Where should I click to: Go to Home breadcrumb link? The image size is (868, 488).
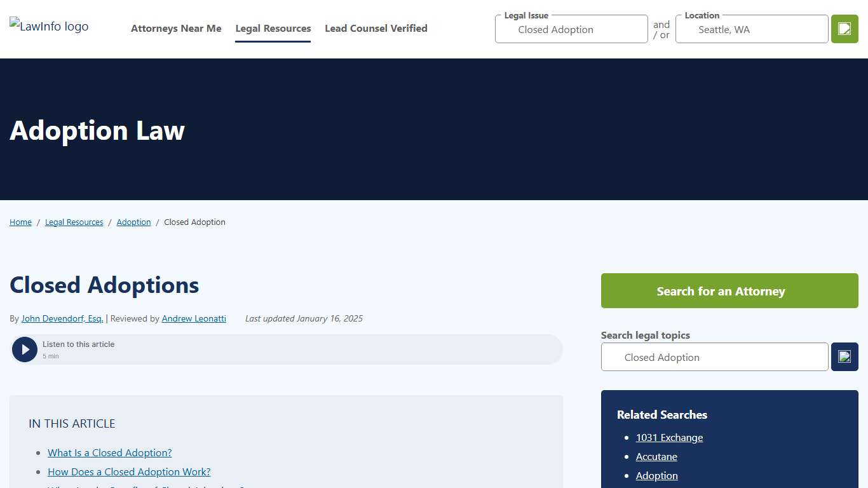(20, 222)
